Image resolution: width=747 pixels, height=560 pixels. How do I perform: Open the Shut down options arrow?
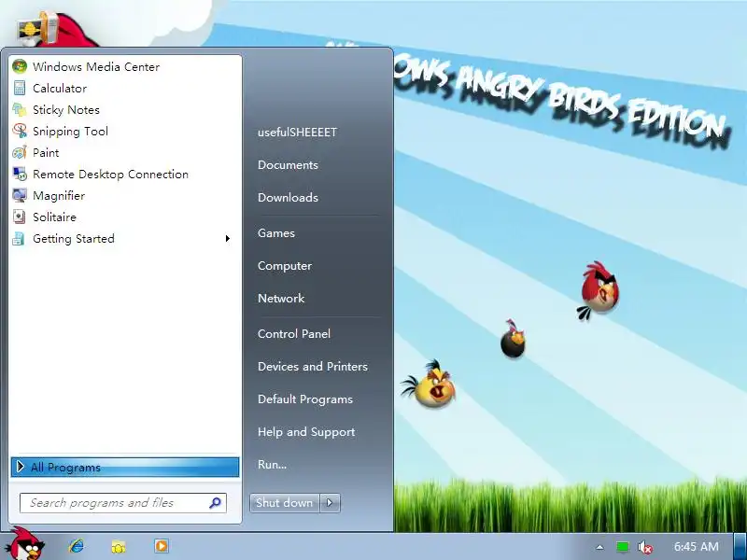(331, 502)
